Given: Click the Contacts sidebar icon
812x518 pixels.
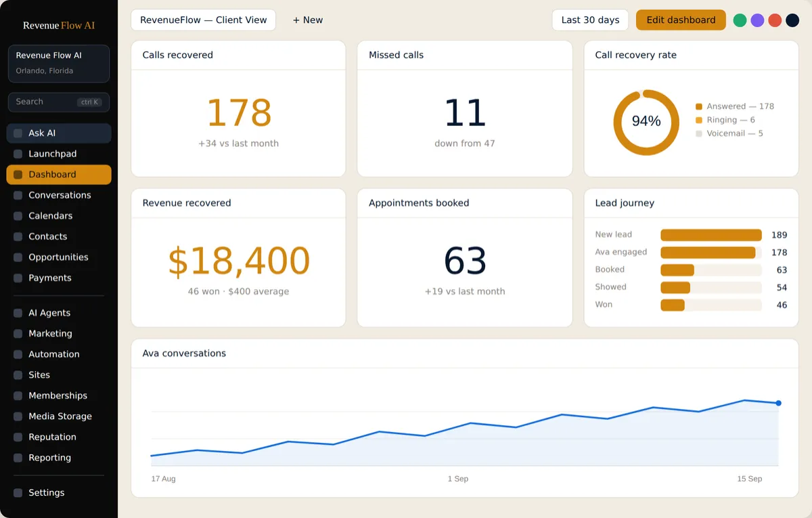Looking at the screenshot, I should [x=18, y=237].
